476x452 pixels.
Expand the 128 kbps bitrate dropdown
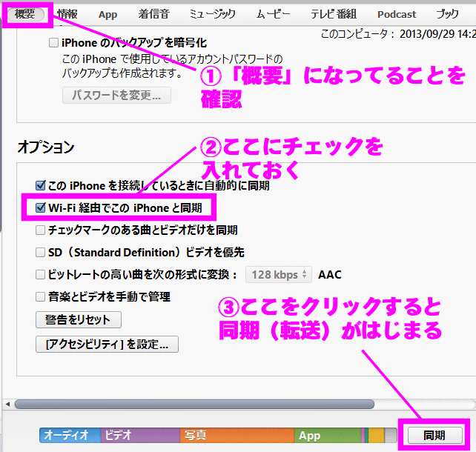point(279,275)
